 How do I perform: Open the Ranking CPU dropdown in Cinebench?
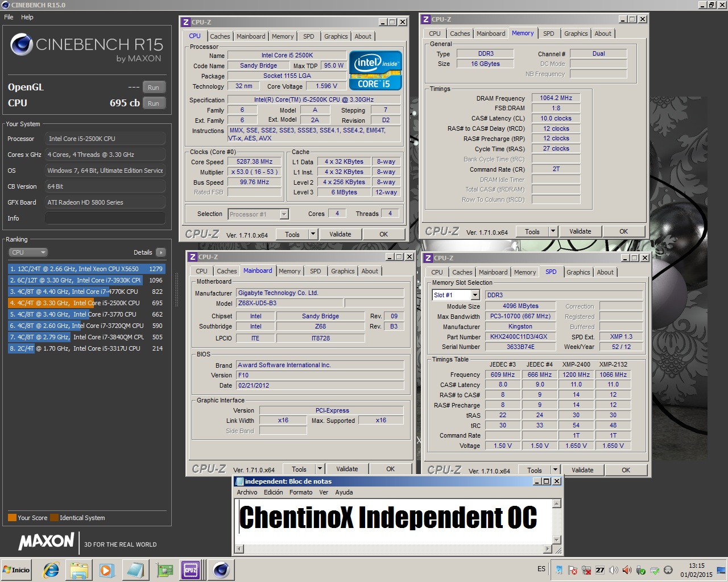pyautogui.click(x=27, y=252)
